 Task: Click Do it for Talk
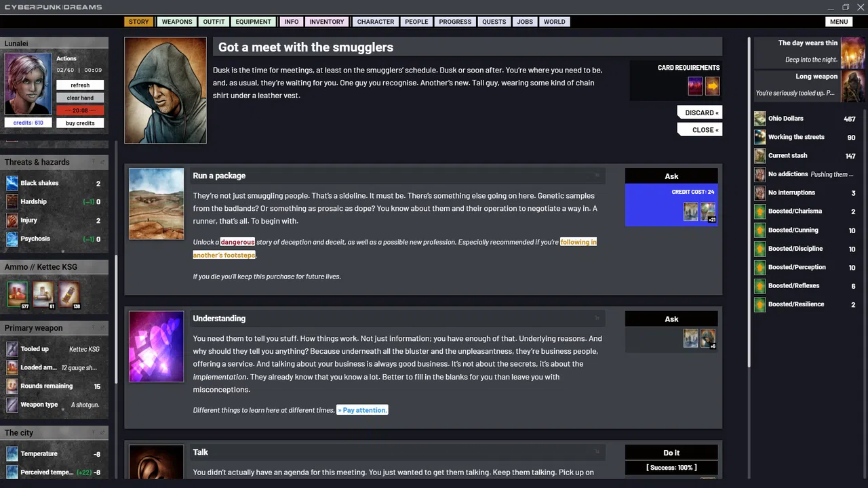point(671,453)
